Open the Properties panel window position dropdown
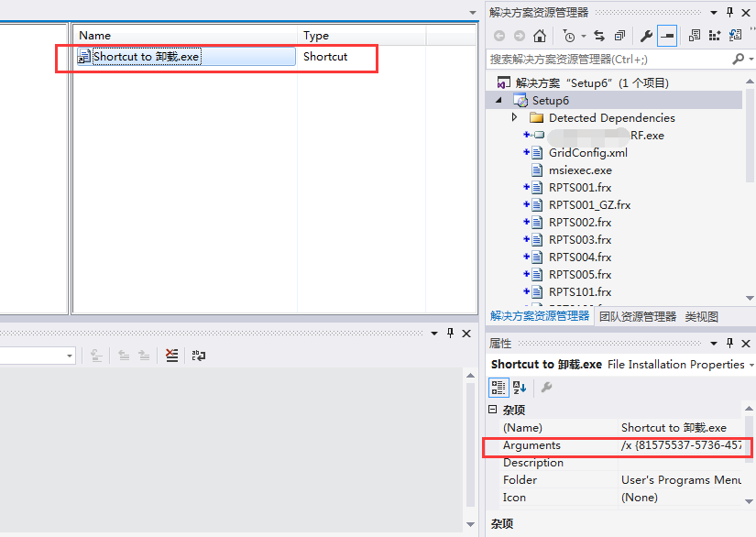756x537 pixels. click(x=714, y=344)
